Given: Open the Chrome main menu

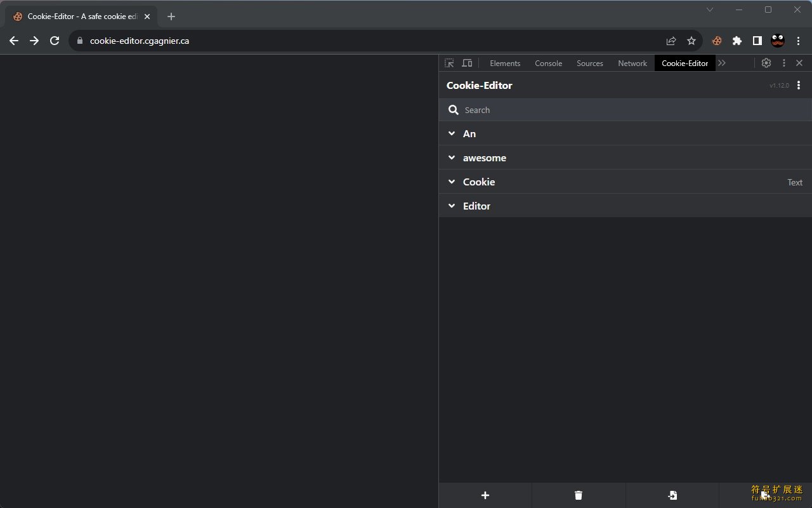Looking at the screenshot, I should (799, 41).
